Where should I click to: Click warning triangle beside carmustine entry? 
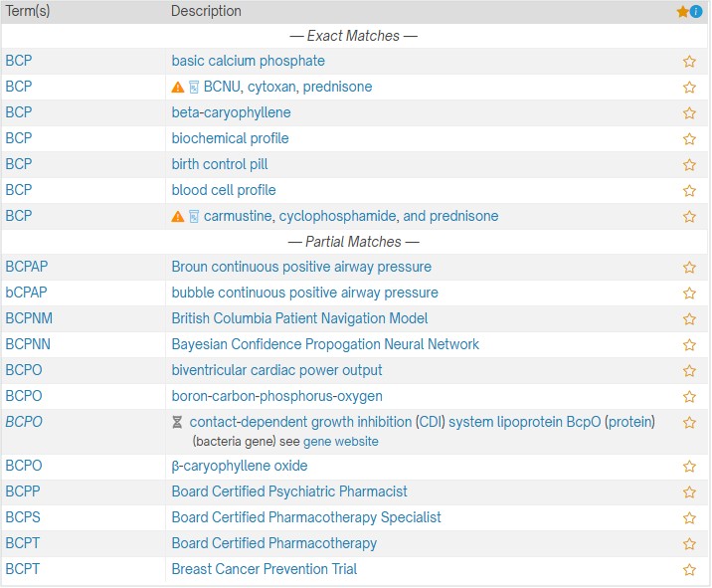(178, 217)
